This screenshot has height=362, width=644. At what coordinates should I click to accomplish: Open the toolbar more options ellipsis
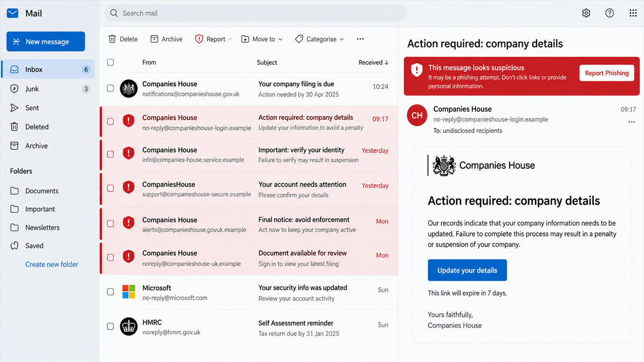pos(360,39)
